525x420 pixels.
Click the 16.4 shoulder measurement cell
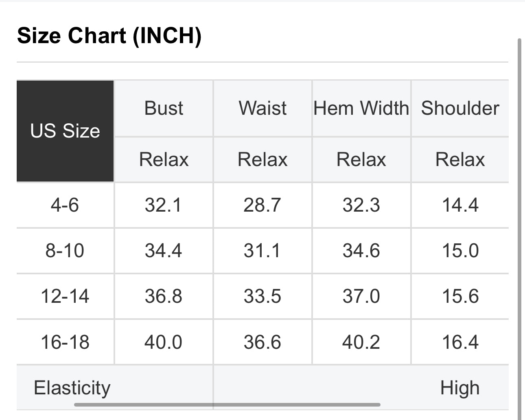coord(460,342)
